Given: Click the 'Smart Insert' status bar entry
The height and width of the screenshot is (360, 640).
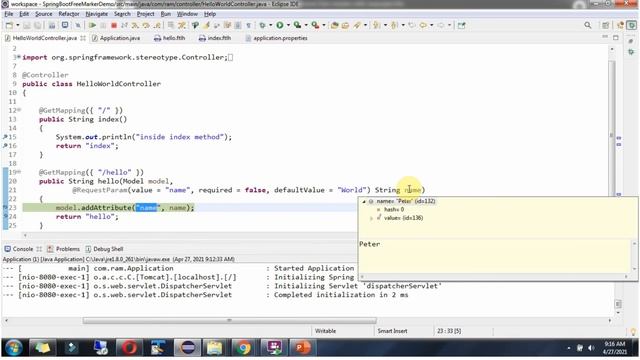Looking at the screenshot, I should (392, 331).
